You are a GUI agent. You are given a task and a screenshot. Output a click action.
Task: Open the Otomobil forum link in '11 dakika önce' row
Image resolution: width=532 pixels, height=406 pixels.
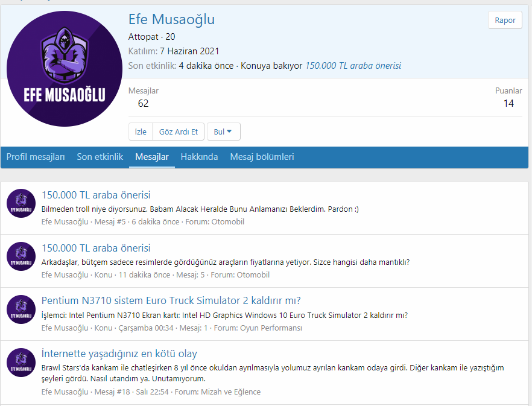coord(253,274)
